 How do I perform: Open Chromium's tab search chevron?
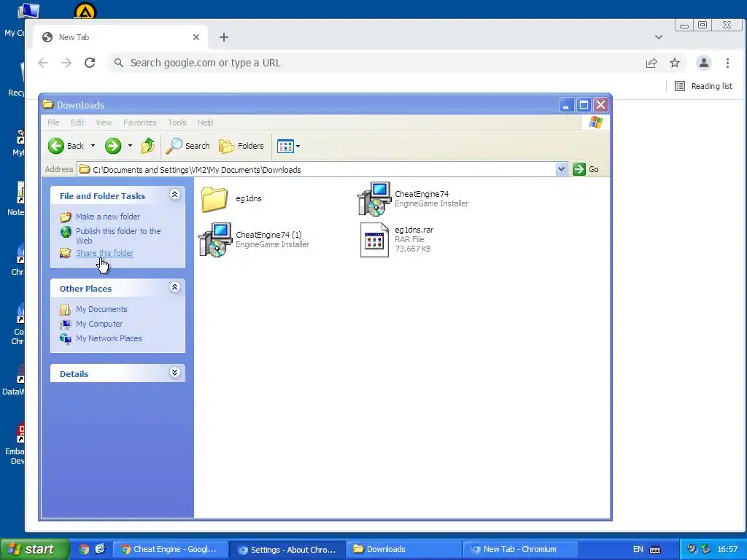tap(659, 37)
